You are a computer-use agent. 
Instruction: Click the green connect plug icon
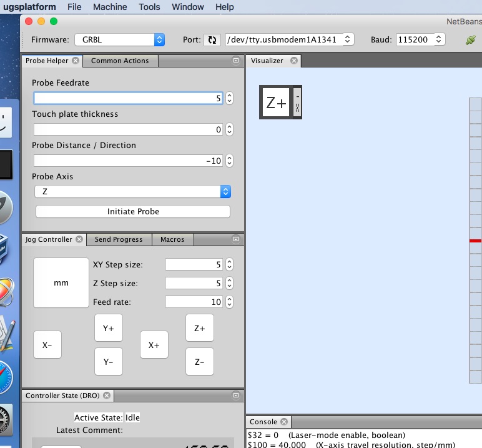click(x=470, y=39)
